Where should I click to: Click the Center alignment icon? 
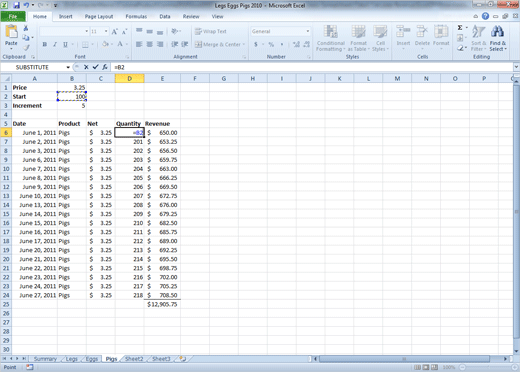150,44
